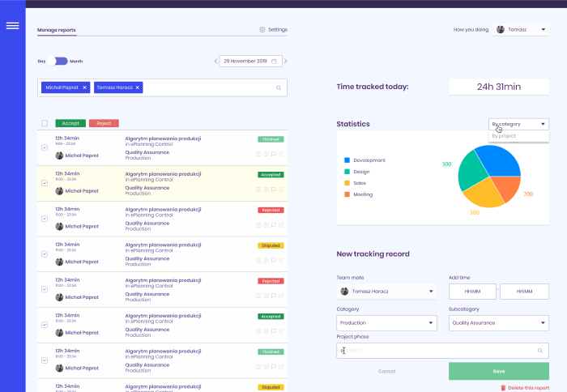
Task: Open Settings
Action: [274, 30]
